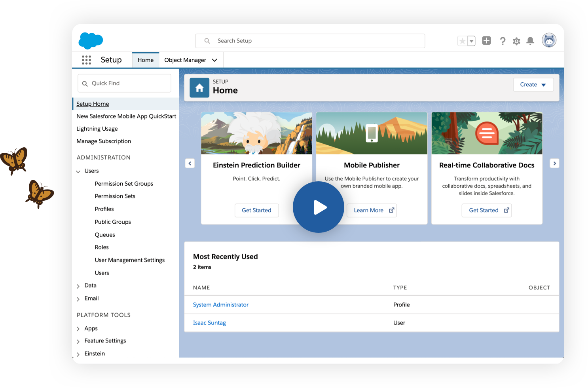This screenshot has height=388, width=588.
Task: Open the notifications bell
Action: click(530, 41)
